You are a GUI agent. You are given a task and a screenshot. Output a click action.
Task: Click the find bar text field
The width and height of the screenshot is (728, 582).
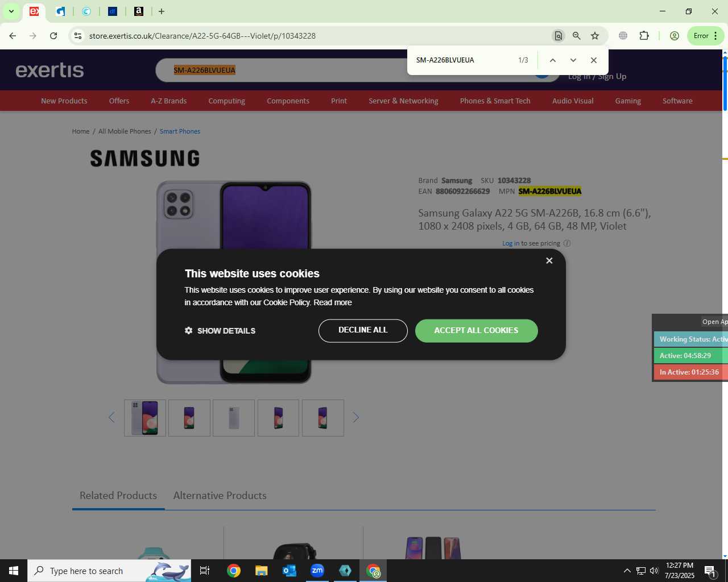coord(463,60)
